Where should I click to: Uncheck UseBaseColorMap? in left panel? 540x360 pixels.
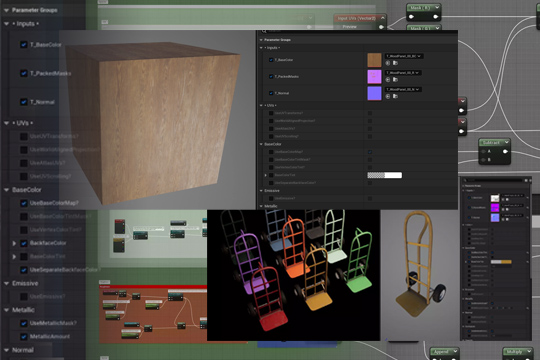23,203
